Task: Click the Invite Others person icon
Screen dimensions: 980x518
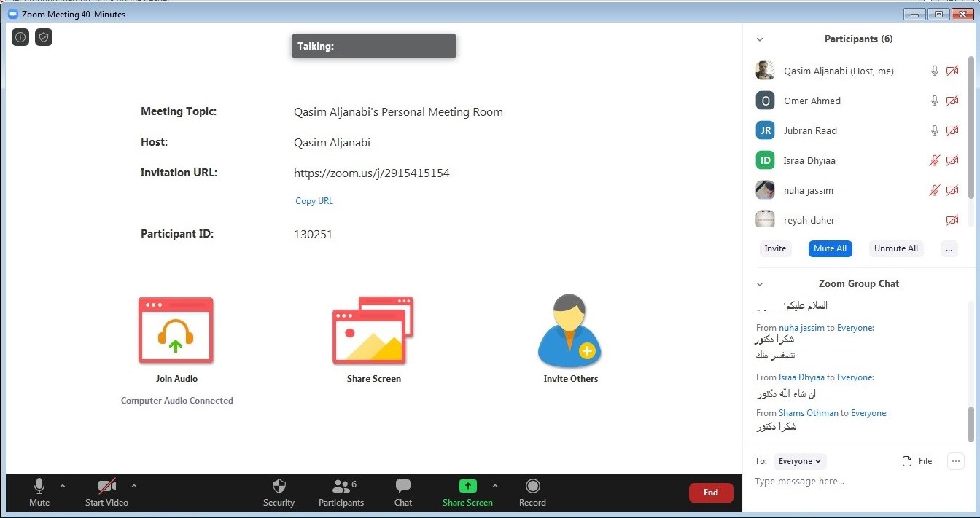Action: point(570,330)
